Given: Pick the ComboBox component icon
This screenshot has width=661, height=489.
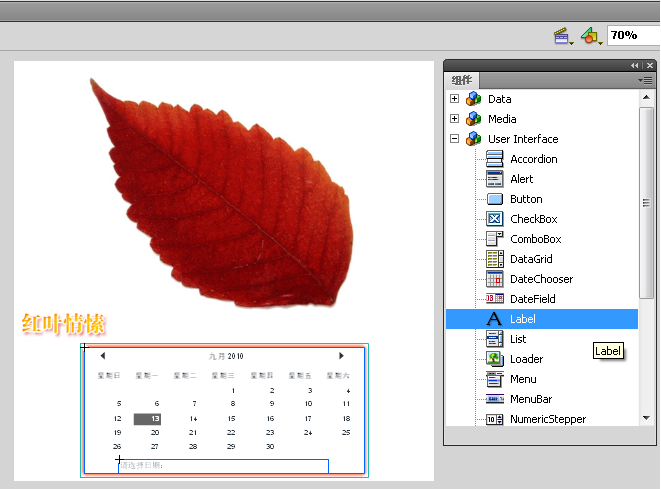Looking at the screenshot, I should [x=494, y=239].
